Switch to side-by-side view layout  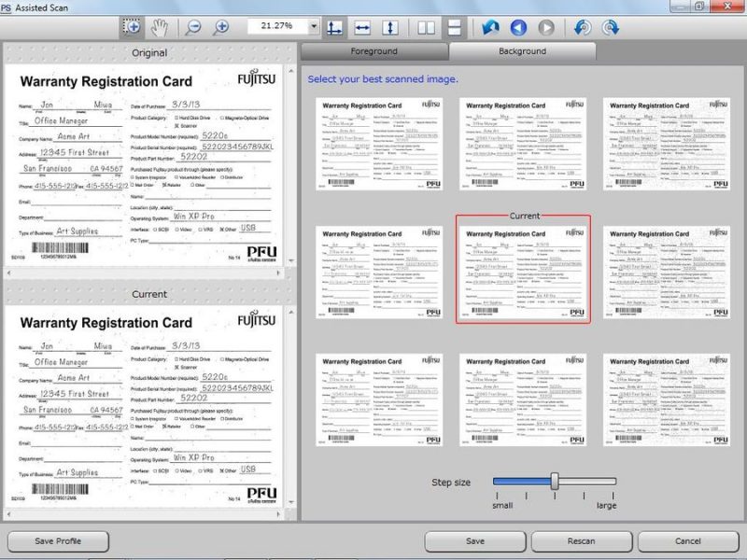pos(425,27)
